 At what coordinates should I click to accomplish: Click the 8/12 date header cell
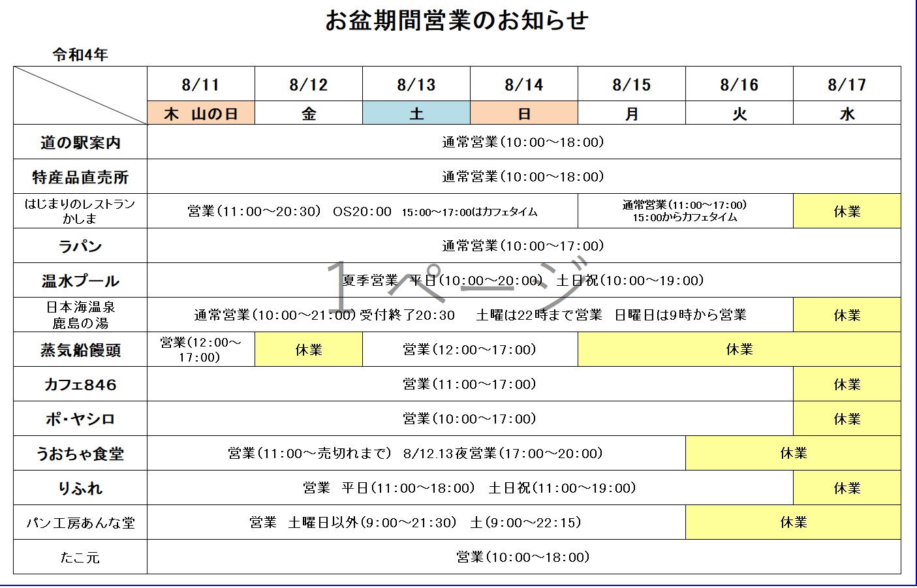point(309,84)
